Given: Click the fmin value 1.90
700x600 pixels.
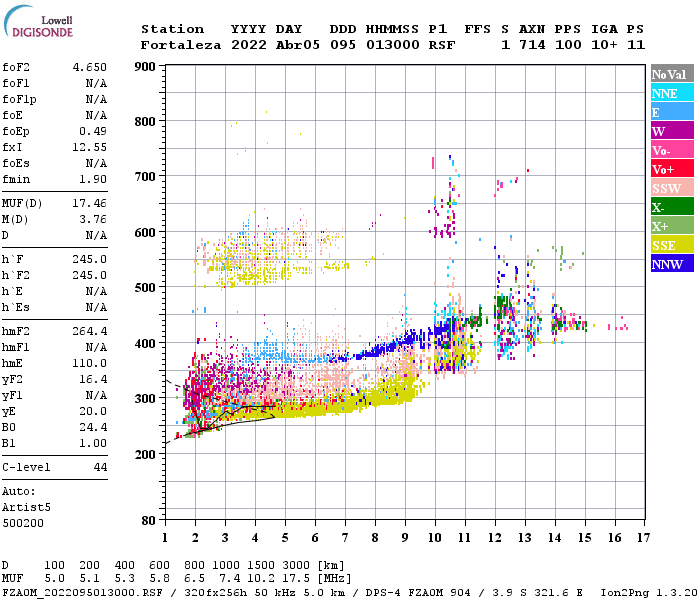Looking at the screenshot, I should click(93, 179).
